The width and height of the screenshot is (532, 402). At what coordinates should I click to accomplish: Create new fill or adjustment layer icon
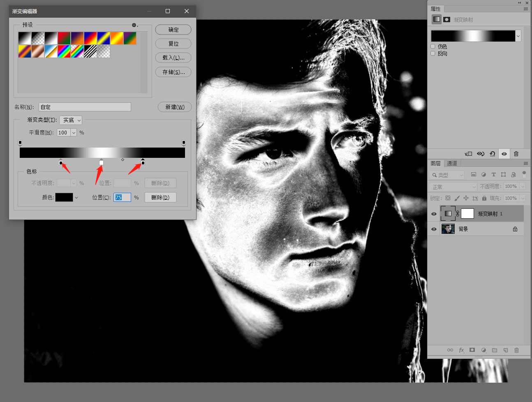pos(483,350)
